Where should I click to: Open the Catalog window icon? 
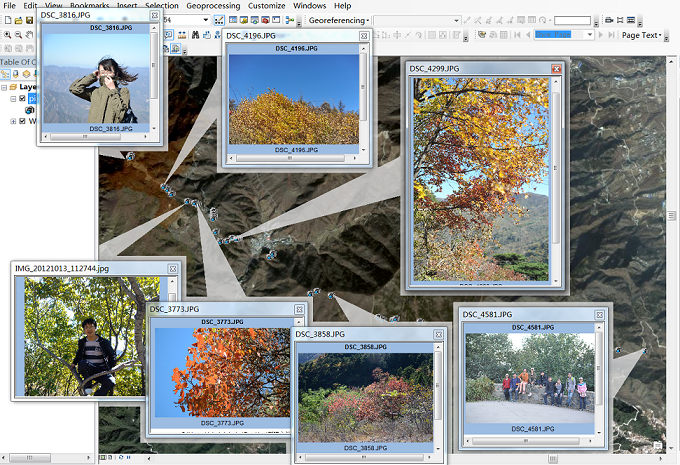pyautogui.click(x=244, y=20)
